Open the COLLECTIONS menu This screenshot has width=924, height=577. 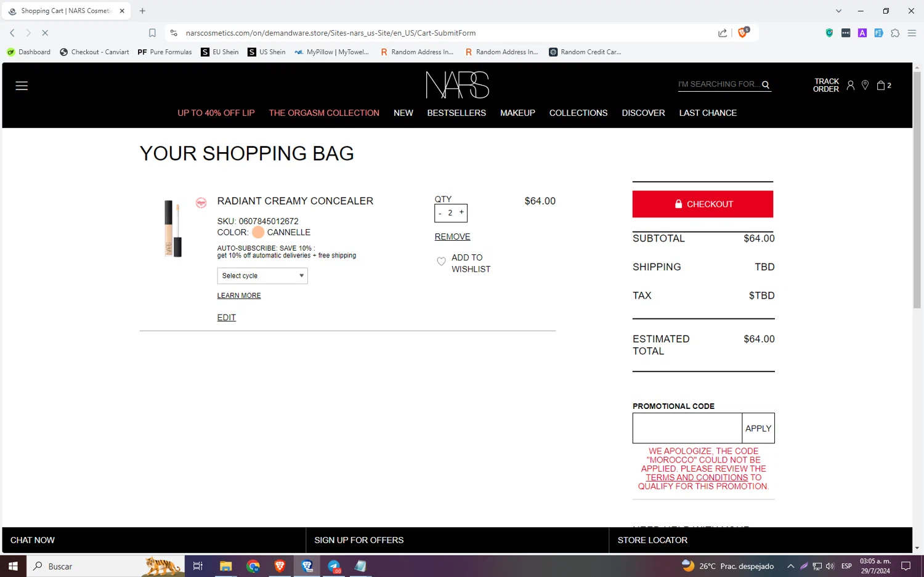[578, 113]
